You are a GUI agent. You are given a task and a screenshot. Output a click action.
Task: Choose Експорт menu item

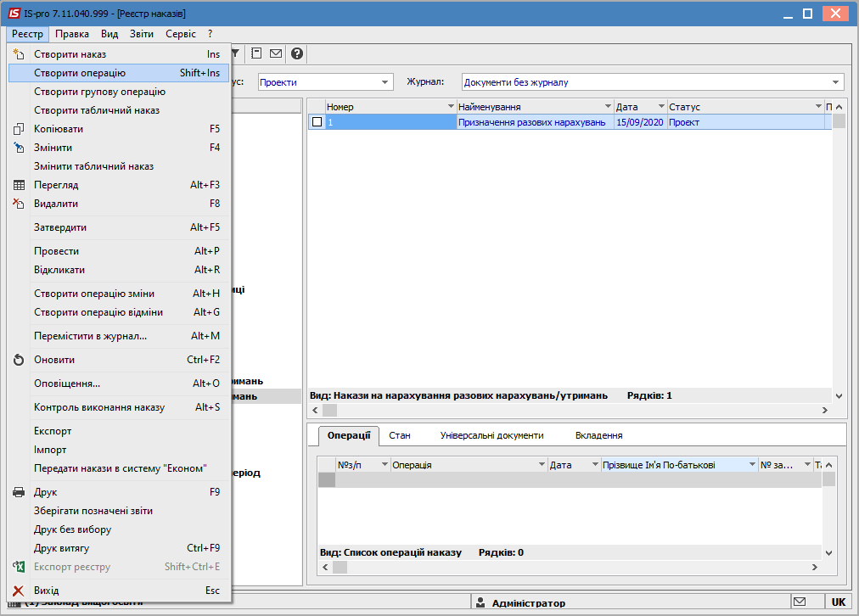119,431
